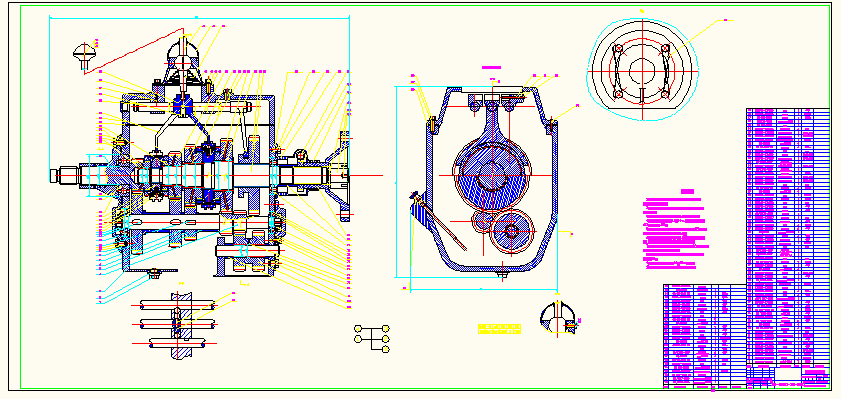The image size is (841, 399).
Task: Click the title block at bottom right corner
Action: click(788, 377)
